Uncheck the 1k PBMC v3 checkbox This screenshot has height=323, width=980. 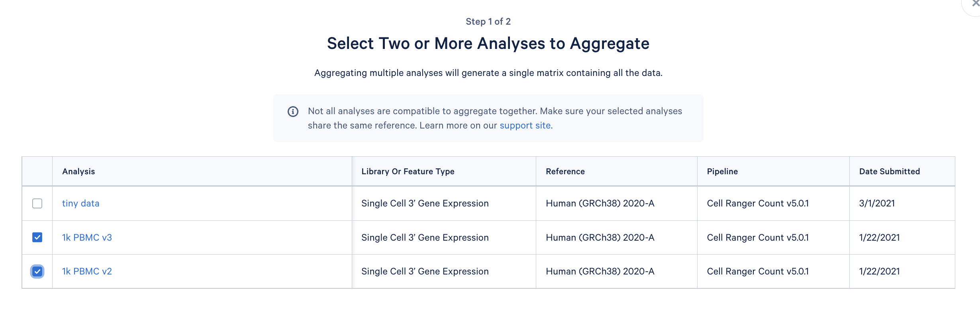tap(37, 237)
